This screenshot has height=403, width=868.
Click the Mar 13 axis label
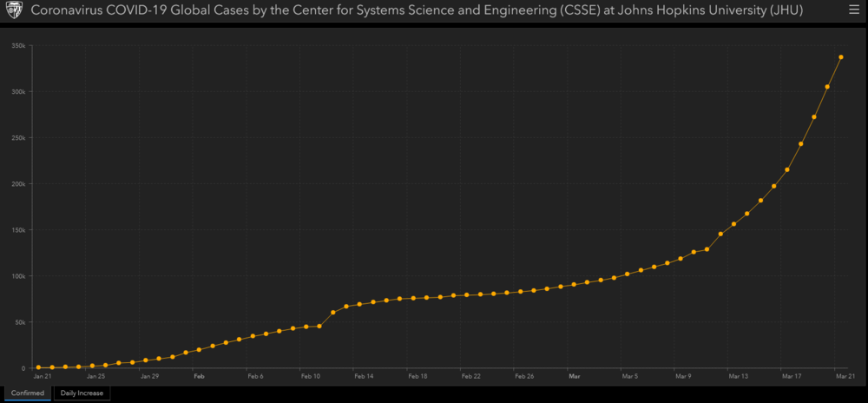(739, 376)
